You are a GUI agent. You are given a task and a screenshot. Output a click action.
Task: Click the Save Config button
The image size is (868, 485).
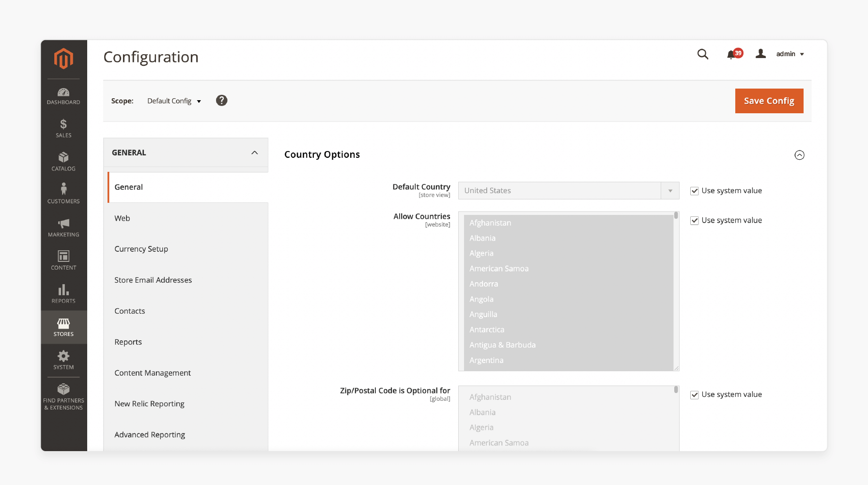point(769,101)
